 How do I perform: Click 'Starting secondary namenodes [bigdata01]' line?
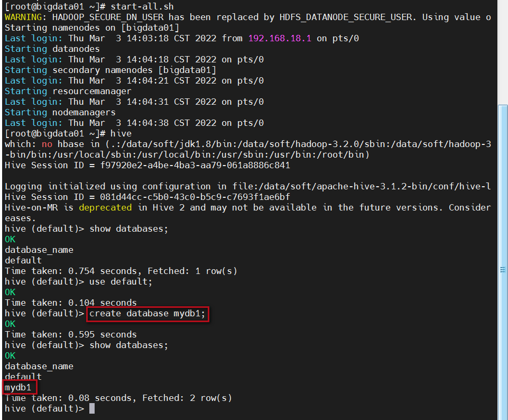(110, 70)
